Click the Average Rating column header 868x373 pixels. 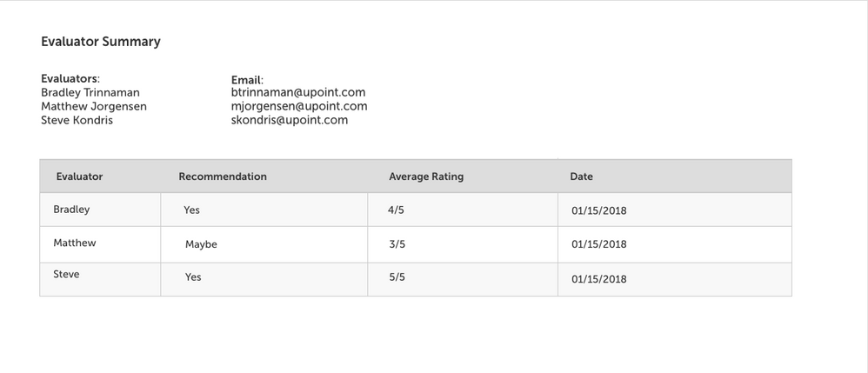[426, 177]
